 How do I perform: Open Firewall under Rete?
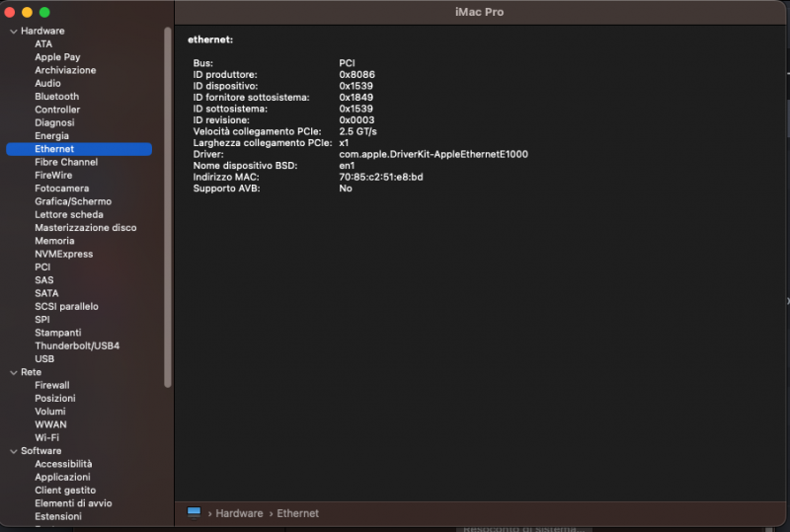[52, 385]
